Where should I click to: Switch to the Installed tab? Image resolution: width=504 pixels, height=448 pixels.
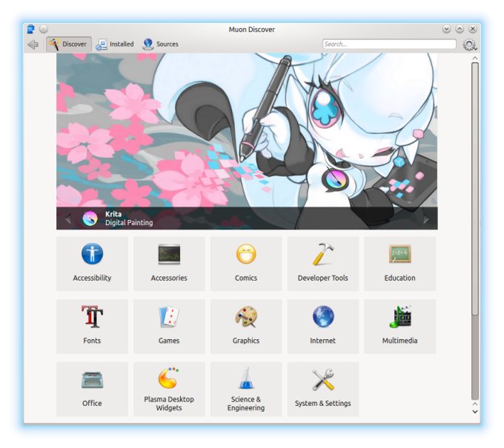pyautogui.click(x=115, y=44)
